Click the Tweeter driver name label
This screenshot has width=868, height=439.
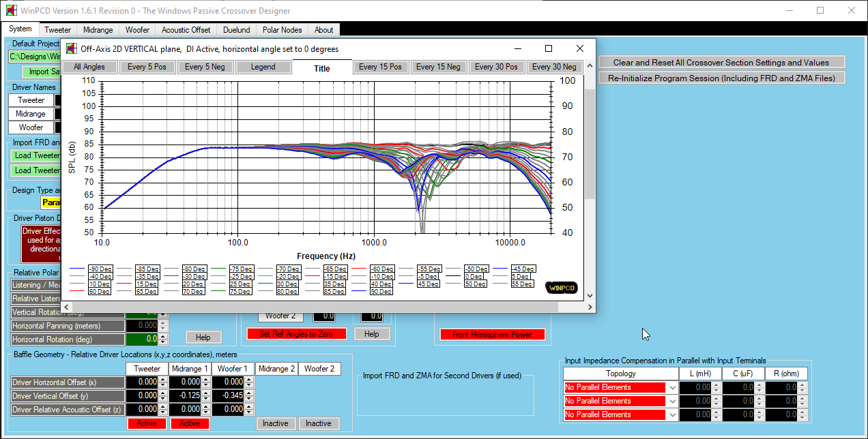pyautogui.click(x=31, y=100)
